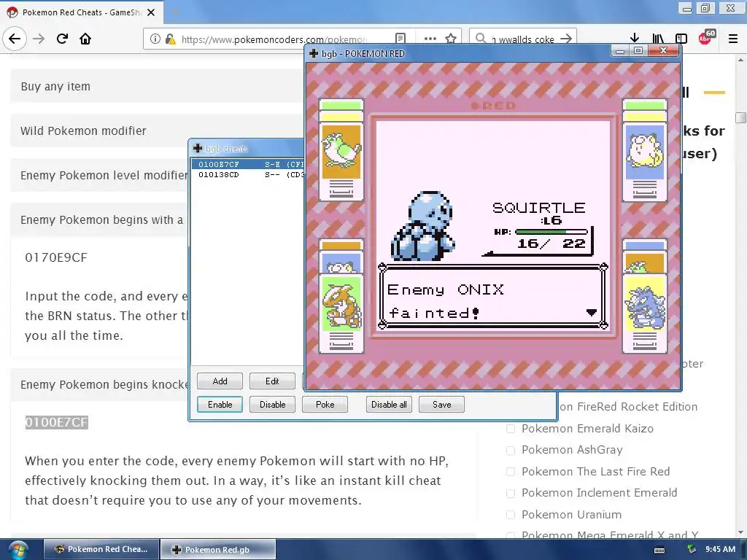The width and height of the screenshot is (747, 560).
Task: Go back in Firefox browser
Action: click(15, 39)
